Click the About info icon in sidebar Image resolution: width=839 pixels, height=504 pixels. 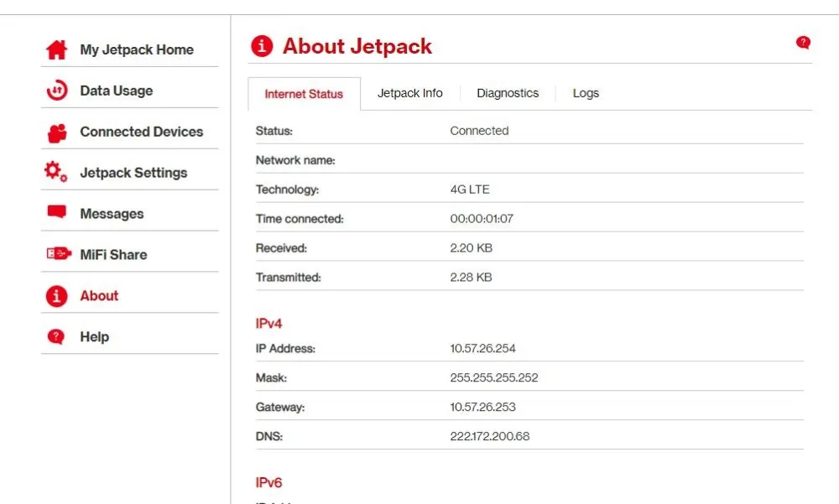click(57, 296)
